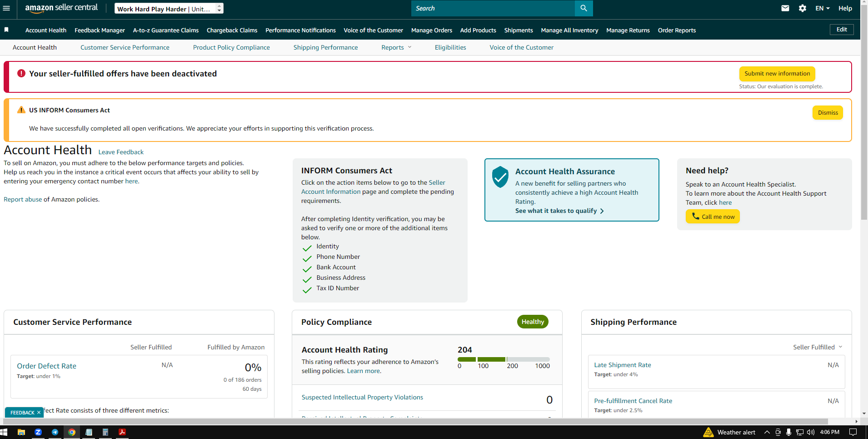Click the Weather alert tray icon
This screenshot has height=439, width=868.
tap(708, 432)
